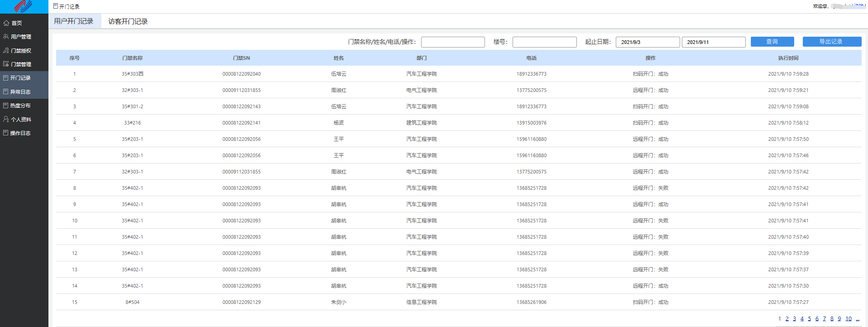Click the 门禁管理 edit icon
This screenshot has width=868, height=327.
[6, 64]
